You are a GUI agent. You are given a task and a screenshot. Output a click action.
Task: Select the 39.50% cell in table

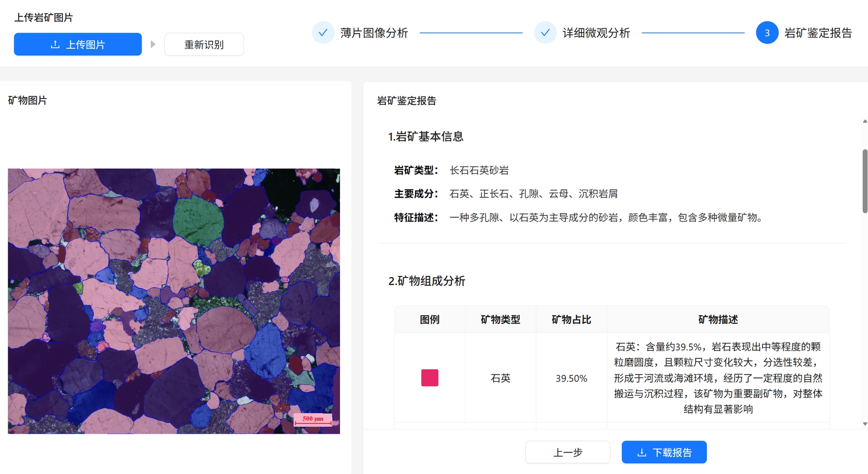[x=571, y=378]
